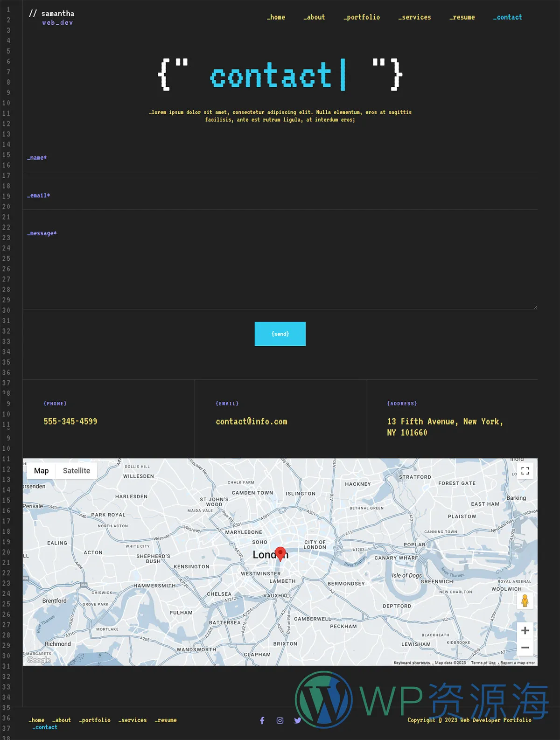
Task: Toggle fullscreen view on the map
Action: [525, 471]
